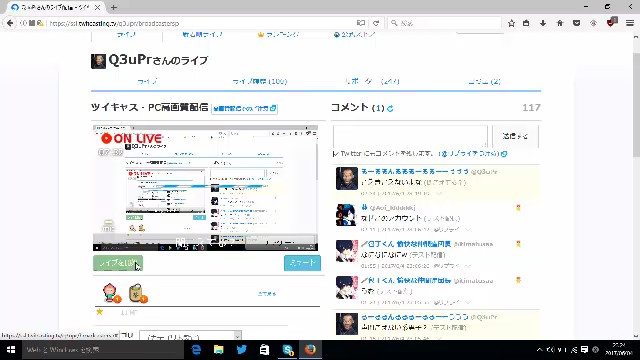Toggle the post comment to Twitter checkbox

(x=336, y=154)
